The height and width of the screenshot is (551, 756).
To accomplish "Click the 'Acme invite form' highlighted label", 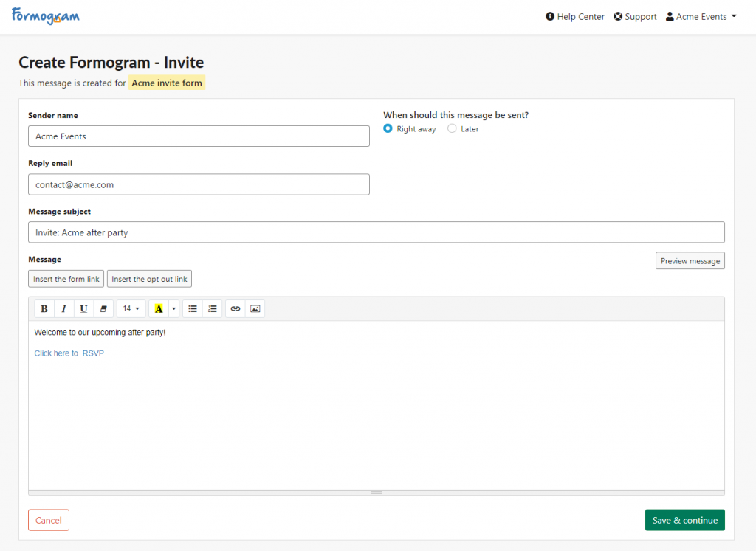I will click(x=167, y=83).
